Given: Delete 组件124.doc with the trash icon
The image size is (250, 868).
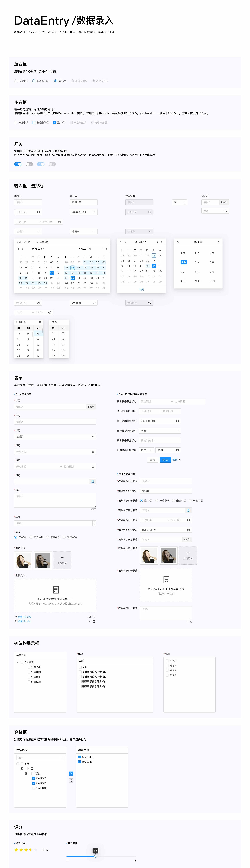Looking at the screenshot, I should [94, 621].
